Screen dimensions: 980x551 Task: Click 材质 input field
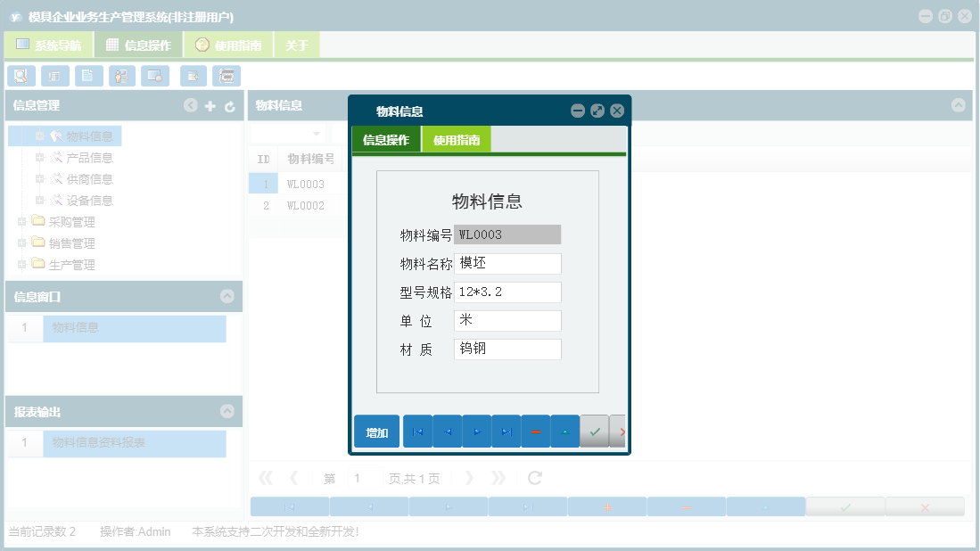[507, 350]
